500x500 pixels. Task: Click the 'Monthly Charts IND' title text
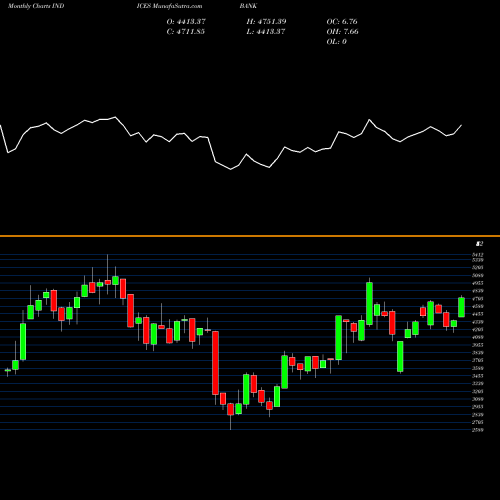(35, 6)
